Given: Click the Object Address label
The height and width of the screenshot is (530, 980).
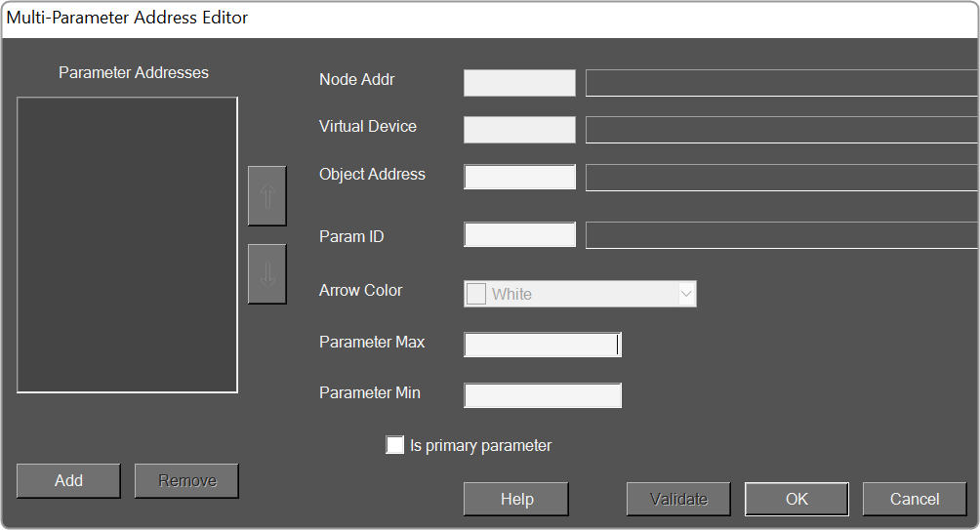Looking at the screenshot, I should [372, 174].
